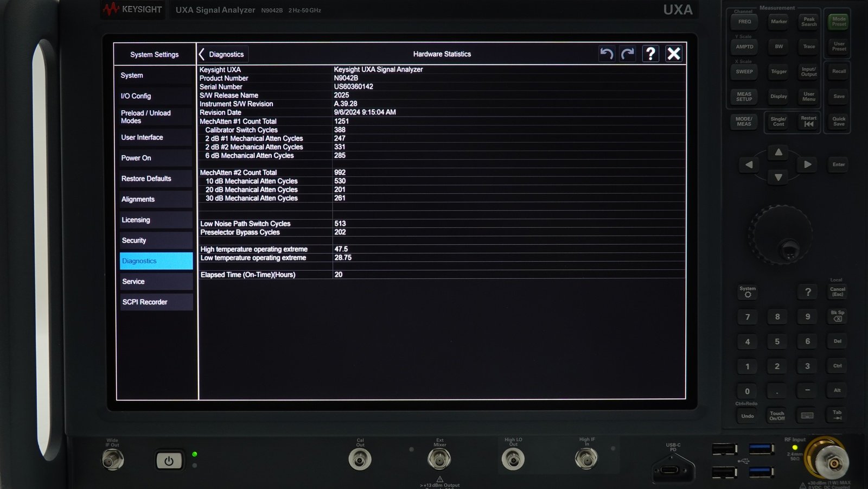Tap the Recall hardkey
The image size is (868, 489).
pyautogui.click(x=839, y=72)
